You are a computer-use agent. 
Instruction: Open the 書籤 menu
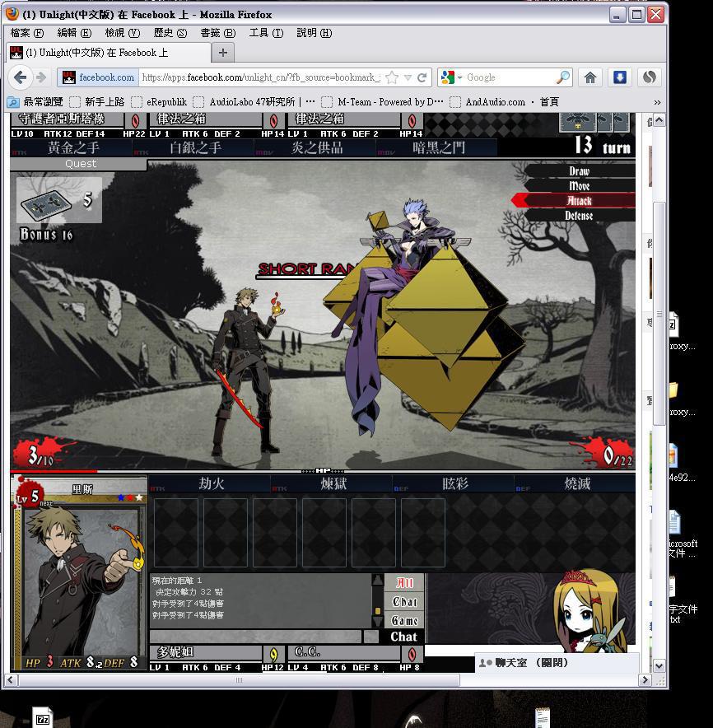click(x=217, y=33)
